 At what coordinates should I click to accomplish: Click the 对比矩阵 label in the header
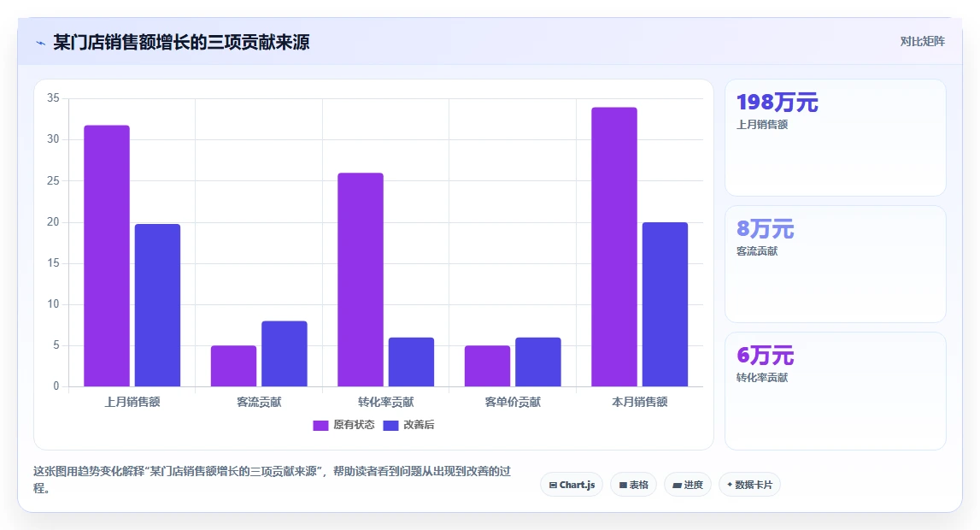pyautogui.click(x=922, y=41)
